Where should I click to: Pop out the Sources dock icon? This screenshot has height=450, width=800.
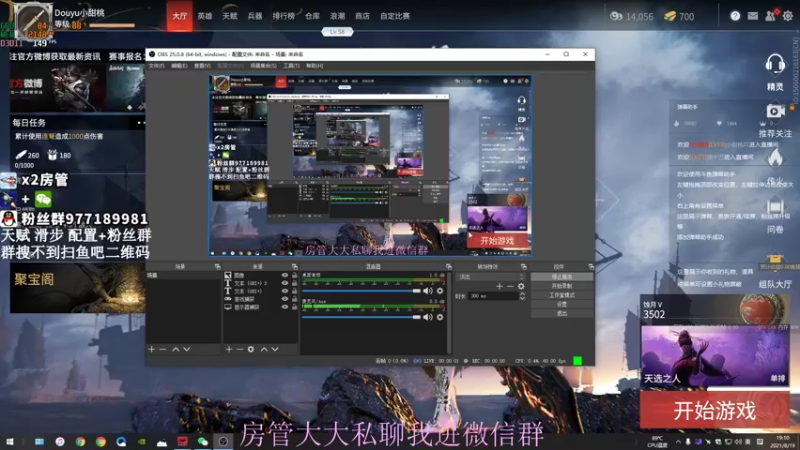pyautogui.click(x=294, y=266)
